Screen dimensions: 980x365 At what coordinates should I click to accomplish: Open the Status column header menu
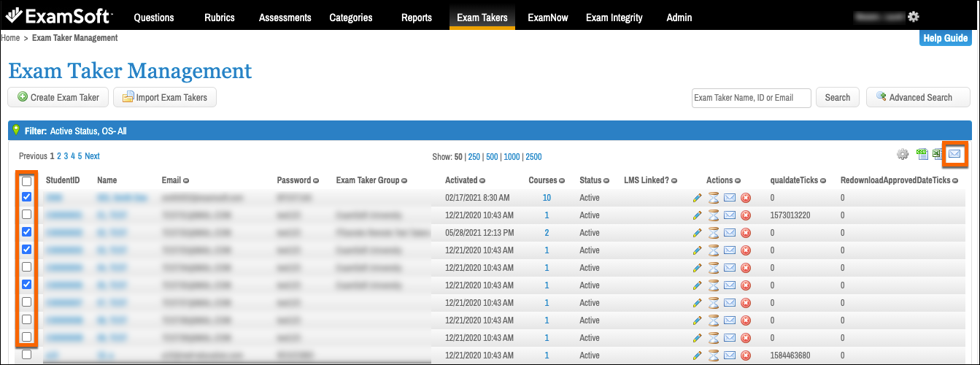pos(607,180)
